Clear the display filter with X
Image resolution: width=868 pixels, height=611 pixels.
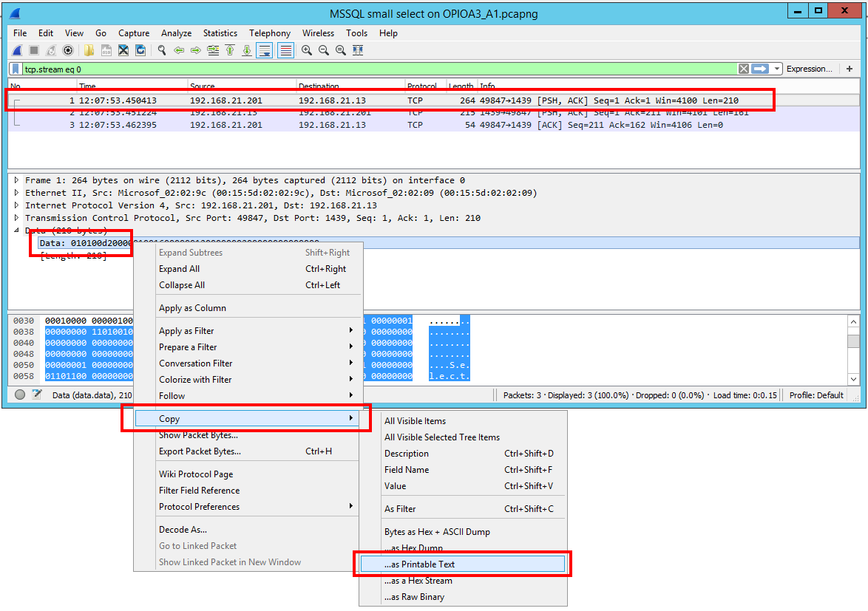744,69
